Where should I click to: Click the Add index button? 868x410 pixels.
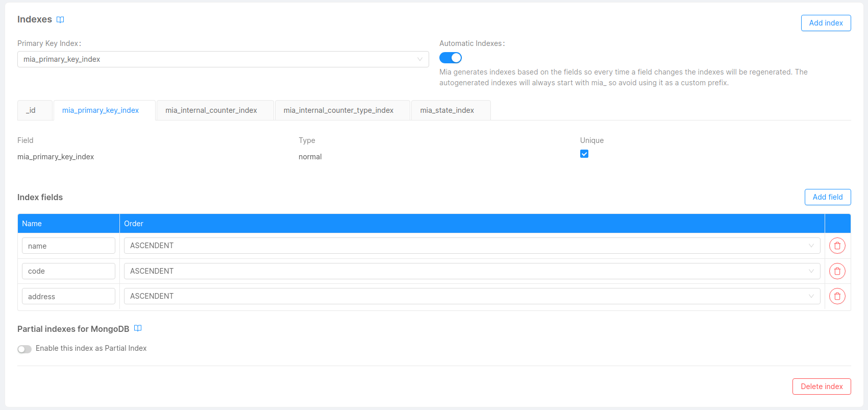point(826,23)
